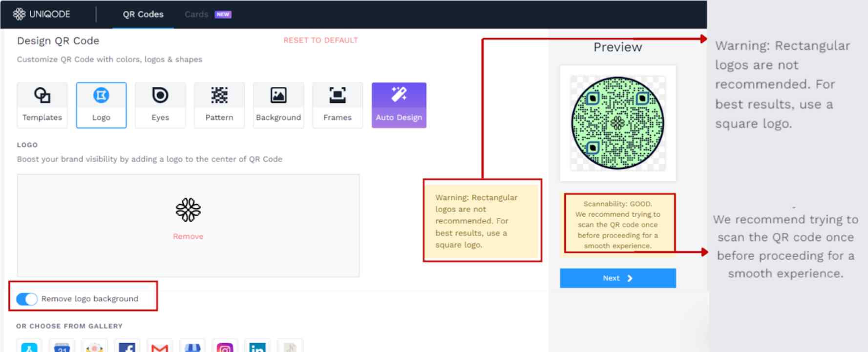
Task: Pick the Google Calendar logo from gallery
Action: (x=62, y=346)
